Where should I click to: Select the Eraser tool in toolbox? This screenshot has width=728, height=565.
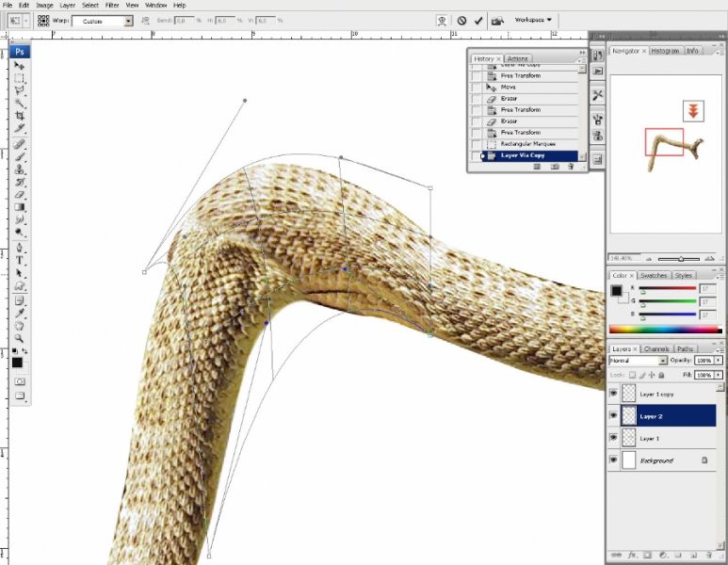pos(19,195)
